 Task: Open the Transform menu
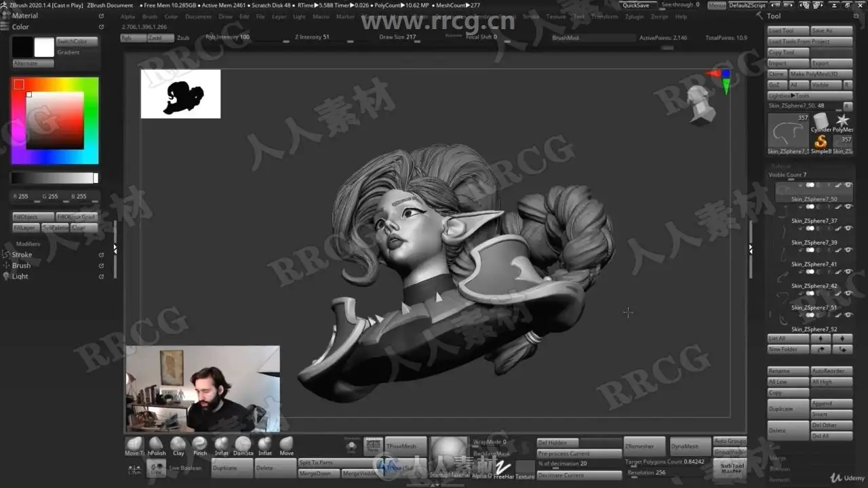tap(604, 16)
